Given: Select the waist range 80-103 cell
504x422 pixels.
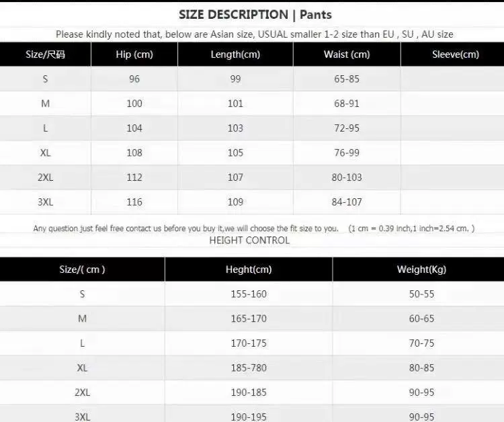Looking at the screenshot, I should click(x=347, y=177).
